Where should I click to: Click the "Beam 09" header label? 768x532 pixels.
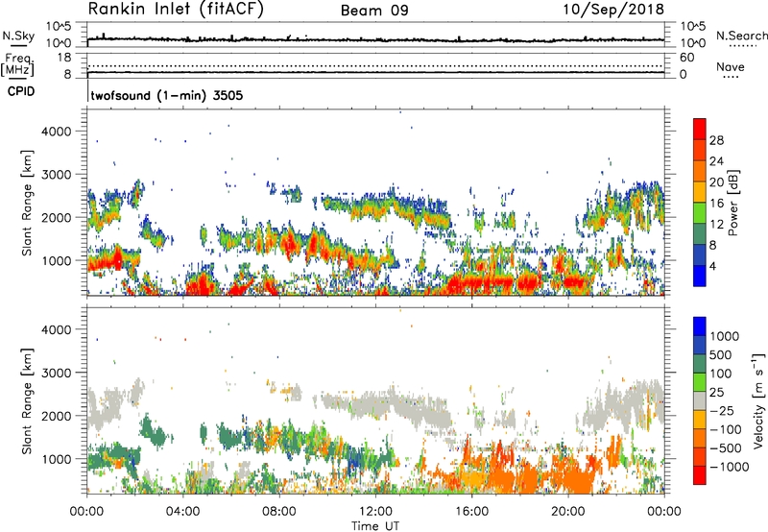374,11
